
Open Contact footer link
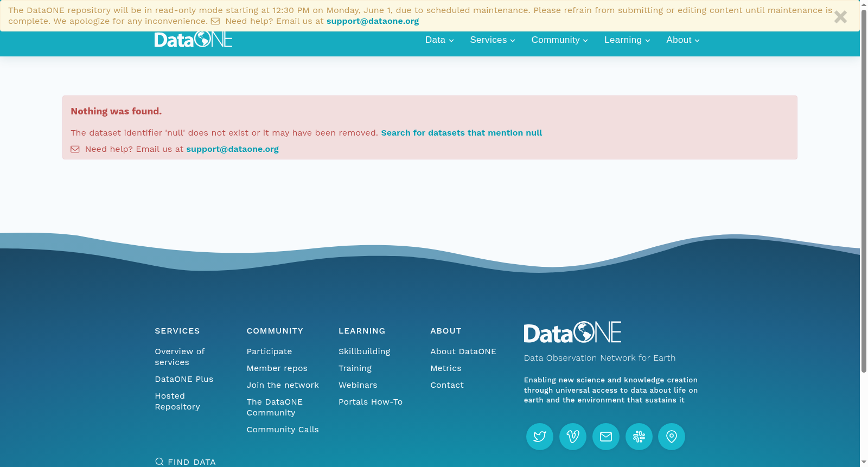[x=447, y=385]
